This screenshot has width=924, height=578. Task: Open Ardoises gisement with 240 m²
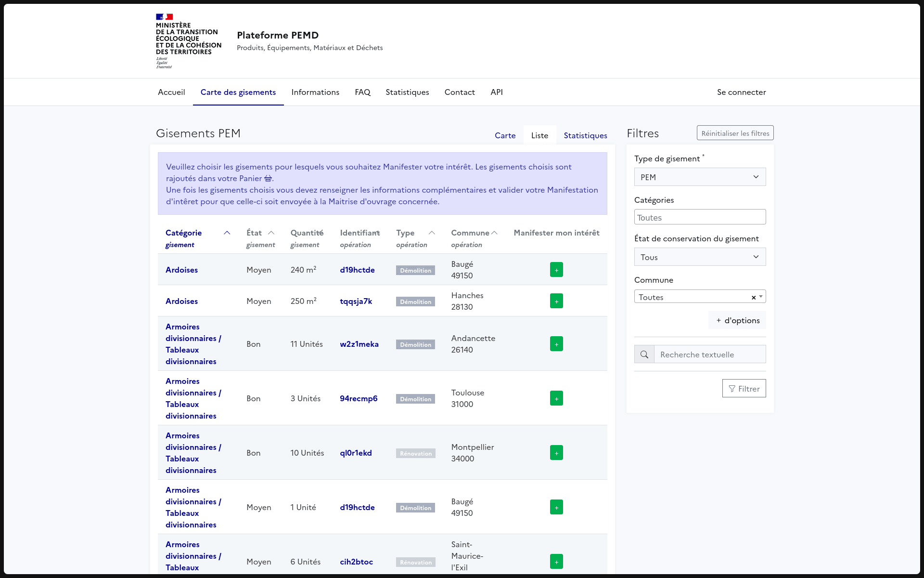[x=181, y=270]
